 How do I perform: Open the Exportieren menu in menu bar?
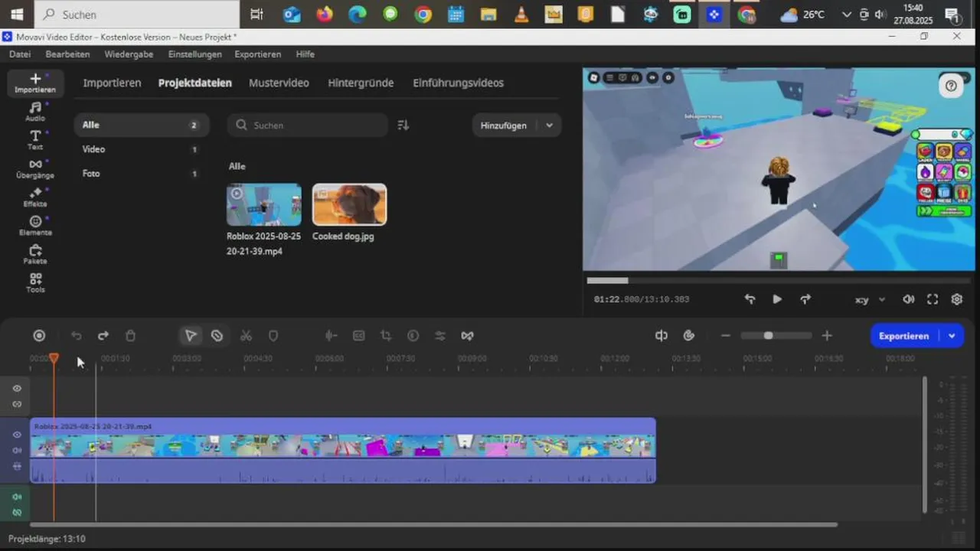click(x=258, y=54)
